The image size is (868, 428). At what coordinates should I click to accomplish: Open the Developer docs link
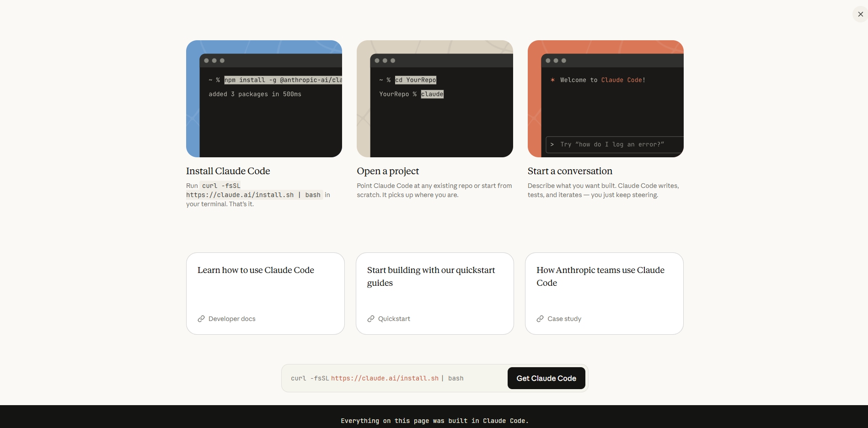[232, 319]
